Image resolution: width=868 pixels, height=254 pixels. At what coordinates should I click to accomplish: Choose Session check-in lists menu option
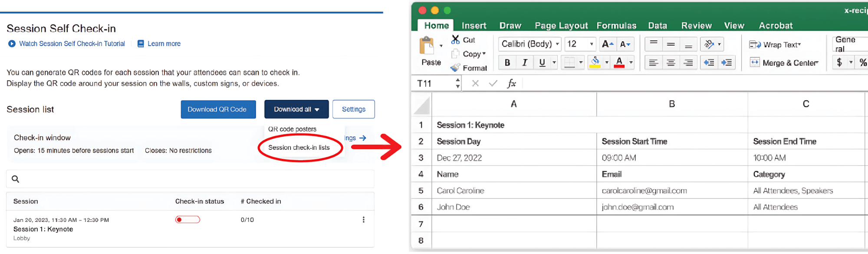tap(299, 148)
